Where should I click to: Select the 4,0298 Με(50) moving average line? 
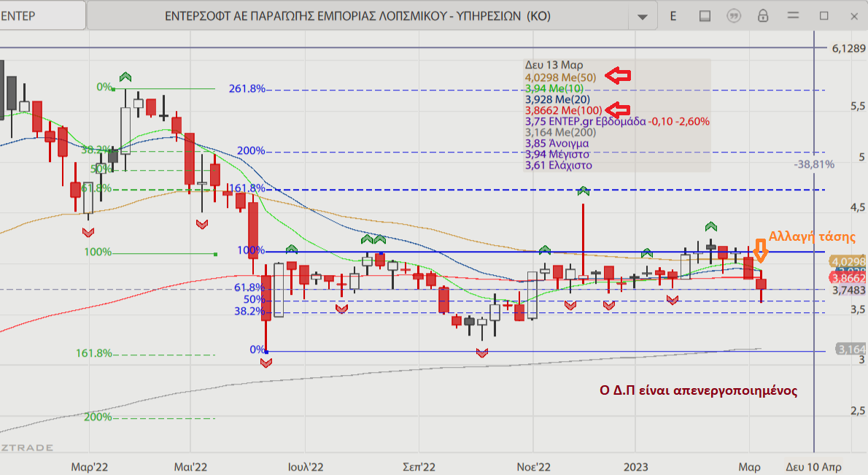(560, 77)
